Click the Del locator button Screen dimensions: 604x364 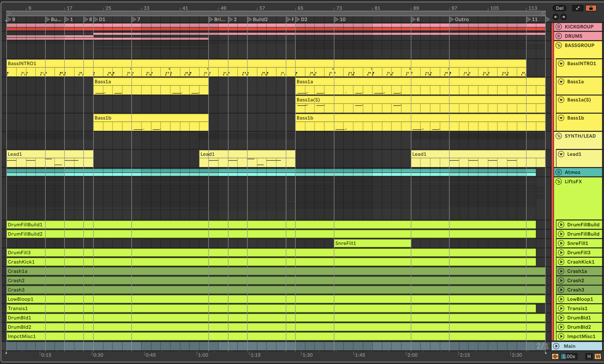pyautogui.click(x=559, y=8)
